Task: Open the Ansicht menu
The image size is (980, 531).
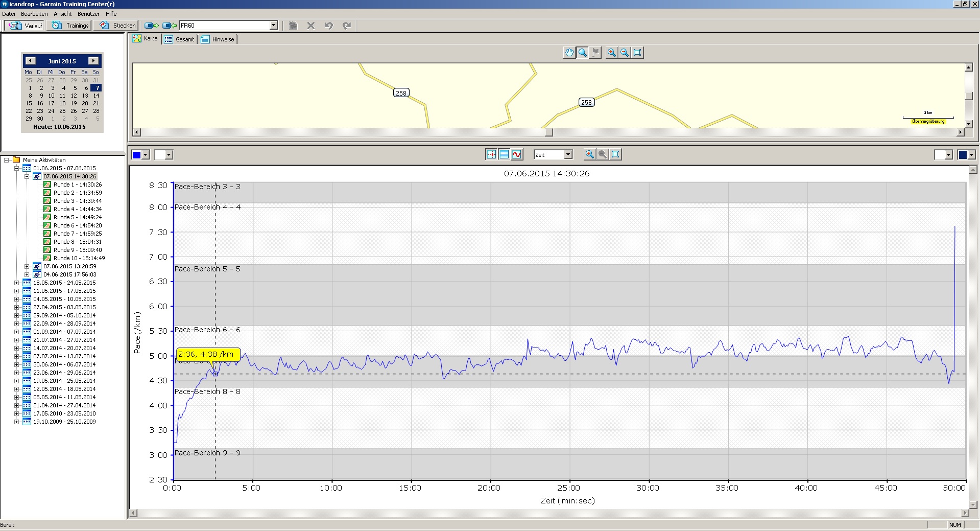Action: [x=63, y=14]
